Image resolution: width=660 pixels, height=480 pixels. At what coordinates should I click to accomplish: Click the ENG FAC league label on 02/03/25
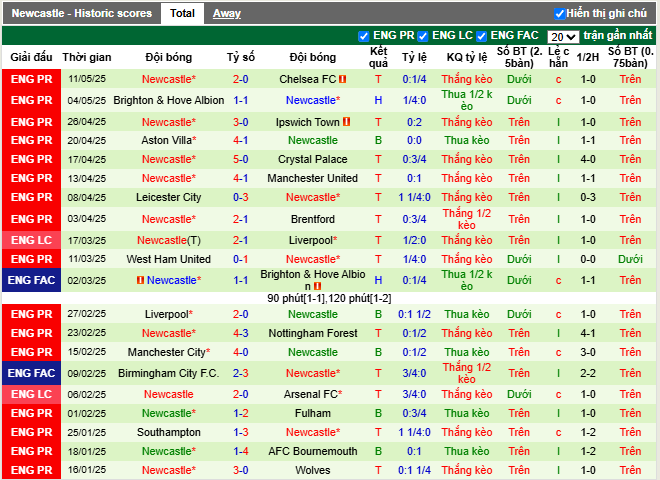[x=32, y=280]
